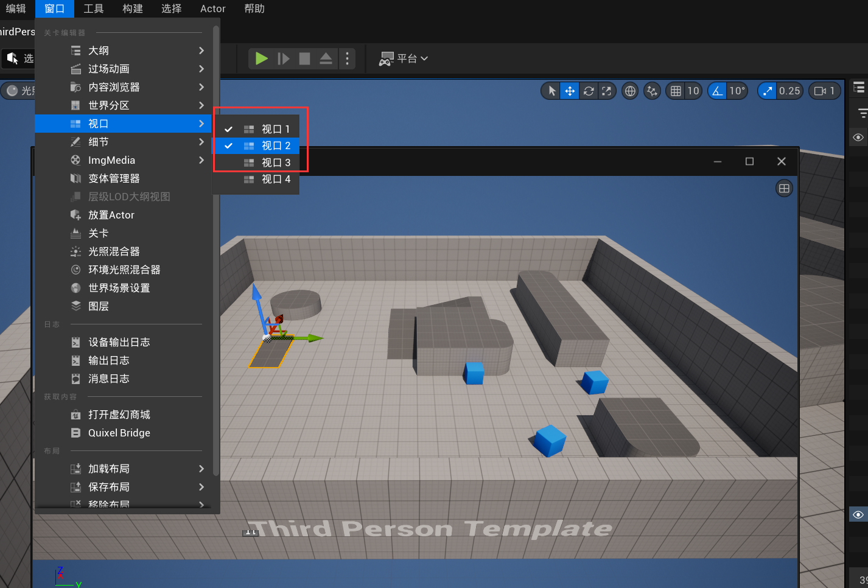Click the green Play button
This screenshot has width=868, height=588.
click(x=262, y=58)
